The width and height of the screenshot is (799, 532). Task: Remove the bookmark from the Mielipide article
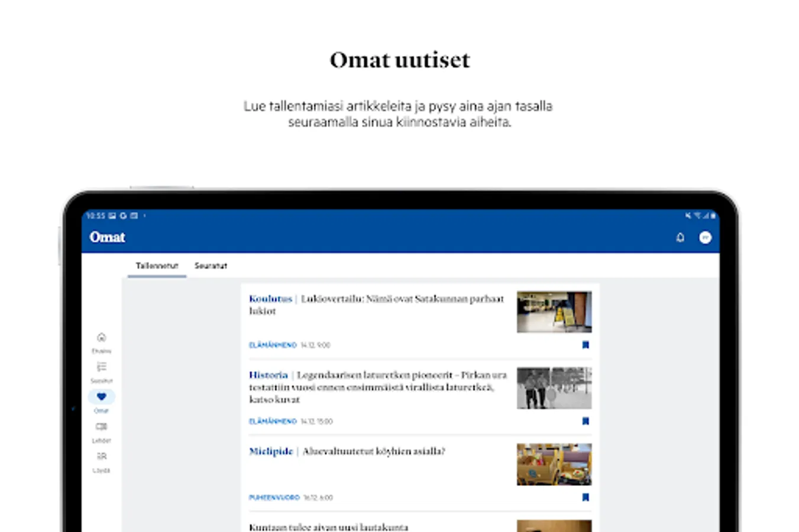pos(585,497)
